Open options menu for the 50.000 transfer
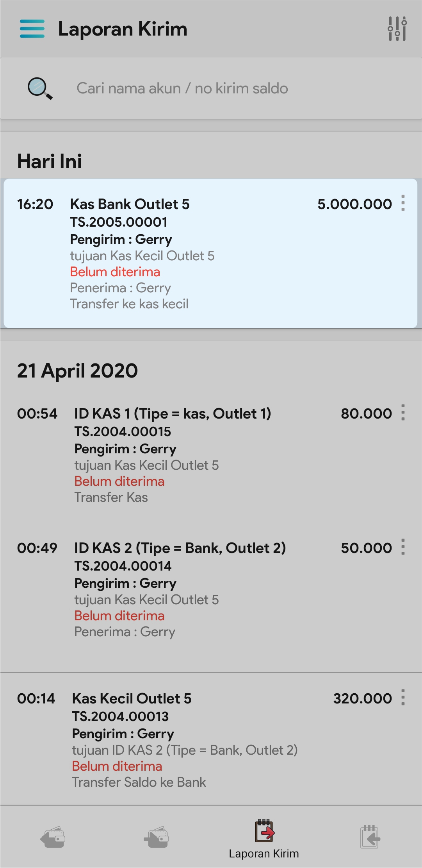The image size is (422, 868). coord(403,547)
